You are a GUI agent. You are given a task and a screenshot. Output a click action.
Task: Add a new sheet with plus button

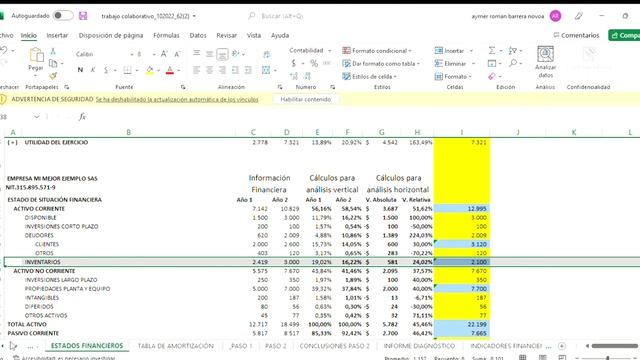pos(562,346)
